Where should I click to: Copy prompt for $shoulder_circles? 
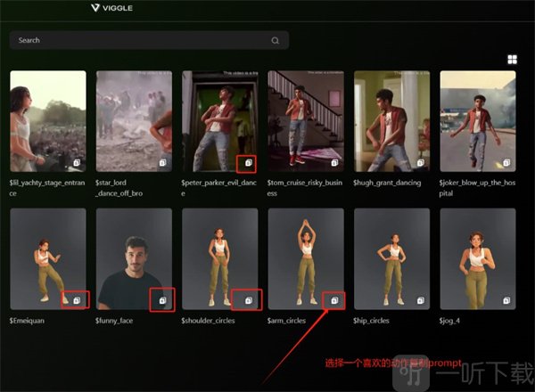249,300
